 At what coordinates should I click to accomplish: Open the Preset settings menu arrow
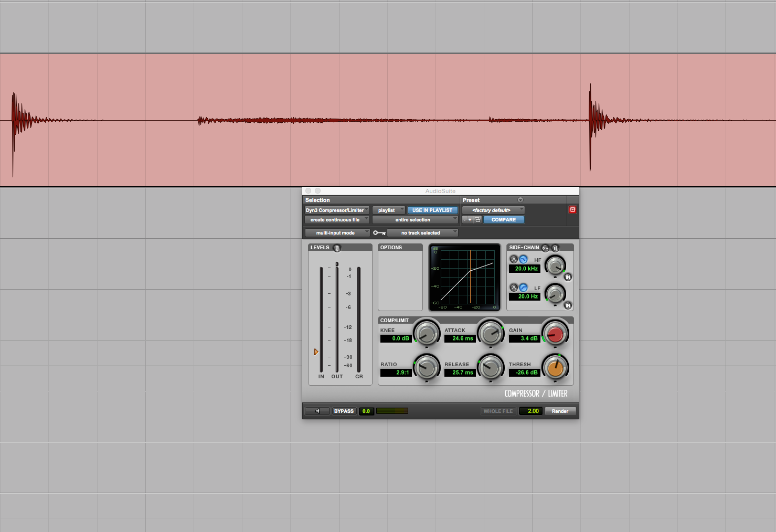coord(520,200)
